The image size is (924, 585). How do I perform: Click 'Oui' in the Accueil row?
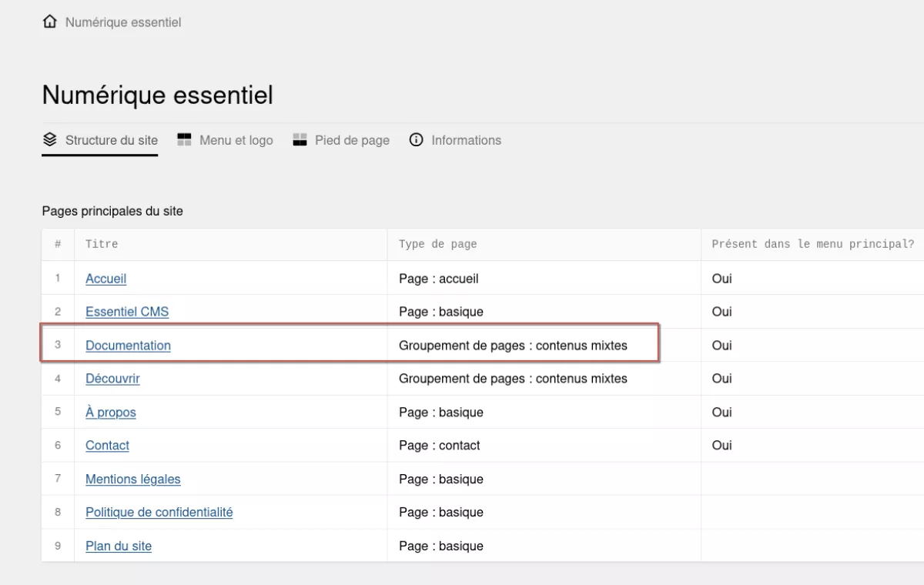pyautogui.click(x=722, y=279)
